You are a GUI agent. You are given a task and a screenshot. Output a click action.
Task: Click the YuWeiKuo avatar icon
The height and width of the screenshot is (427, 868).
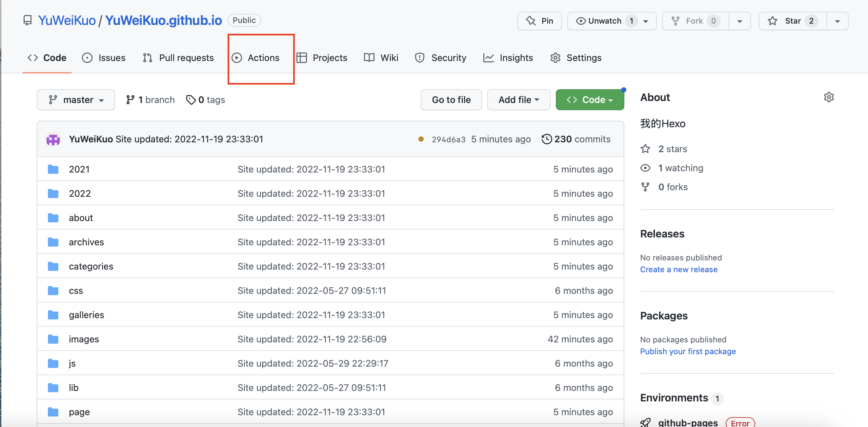(53, 139)
